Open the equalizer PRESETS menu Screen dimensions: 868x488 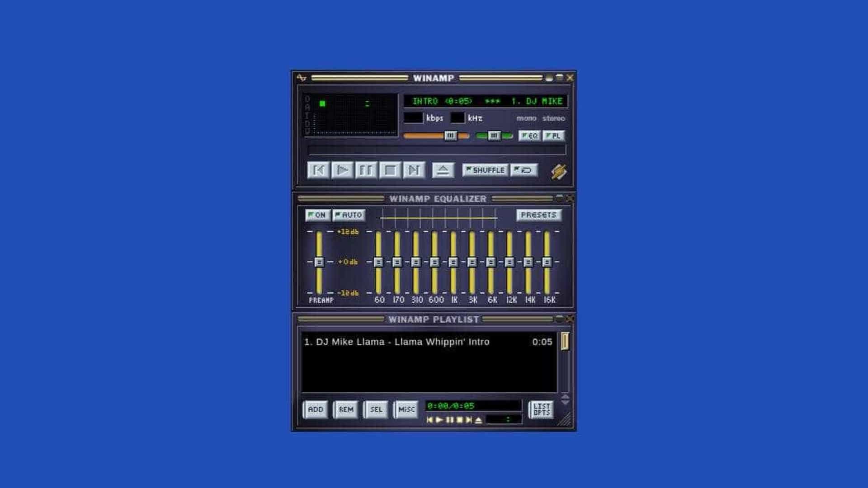pos(539,215)
